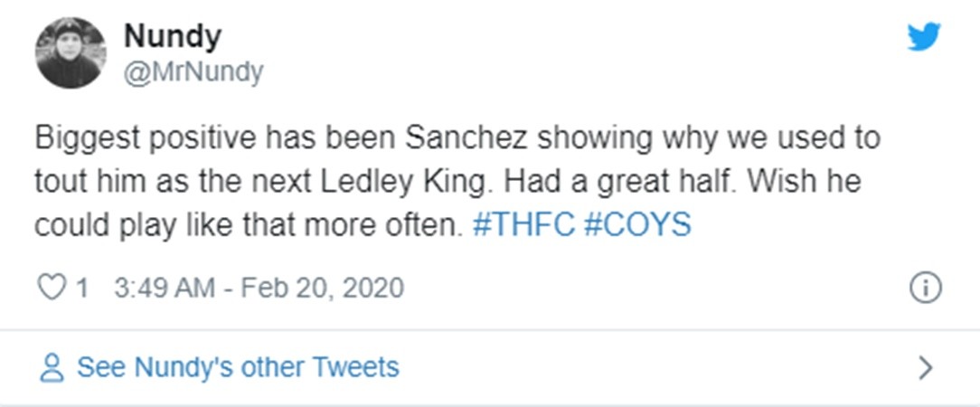Click the like count number 1
Viewport: 980px width, 407px height.
(x=81, y=288)
